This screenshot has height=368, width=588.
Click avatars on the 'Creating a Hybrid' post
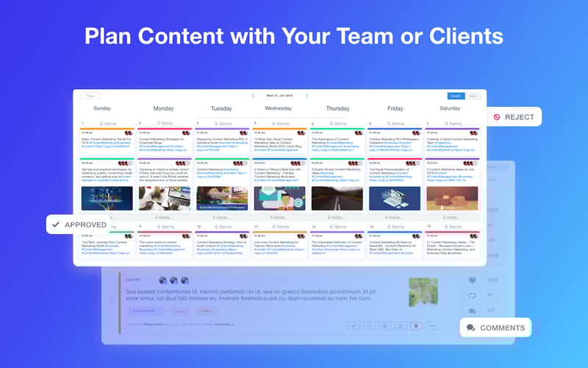click(474, 133)
